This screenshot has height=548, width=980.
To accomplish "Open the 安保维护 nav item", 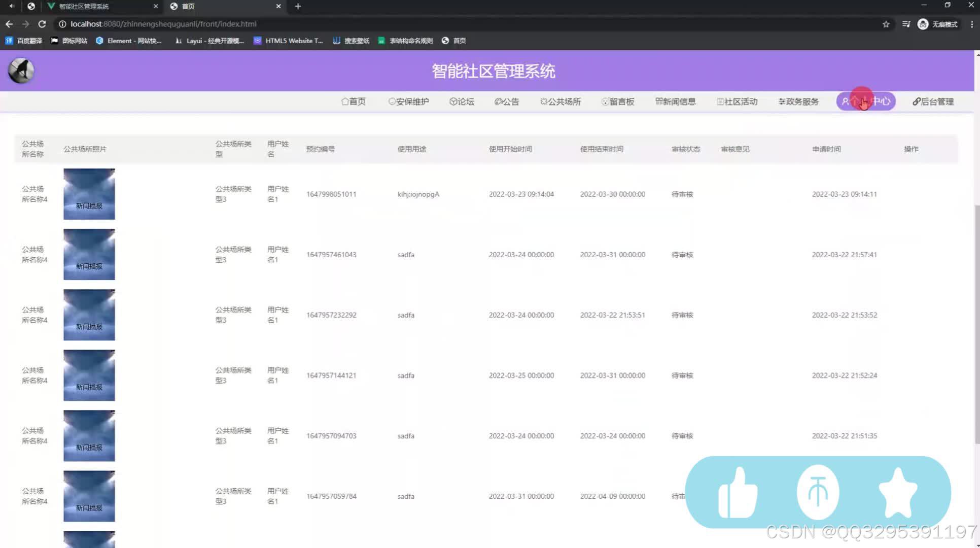I will point(408,101).
